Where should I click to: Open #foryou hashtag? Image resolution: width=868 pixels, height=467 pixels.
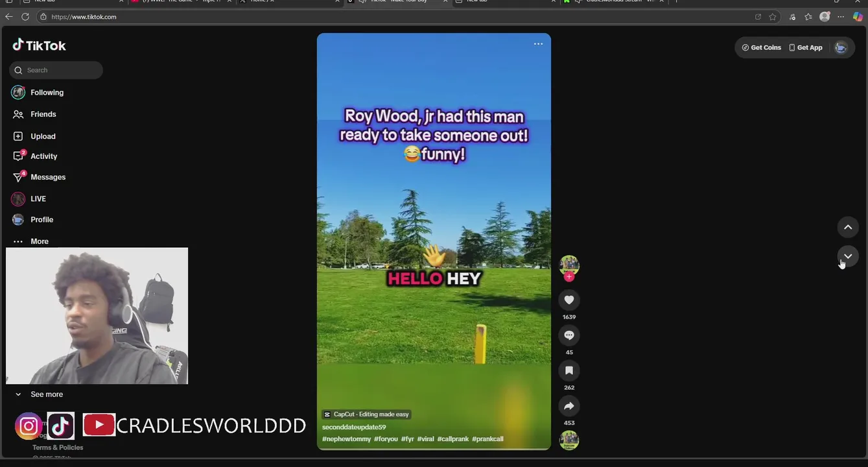386,439
